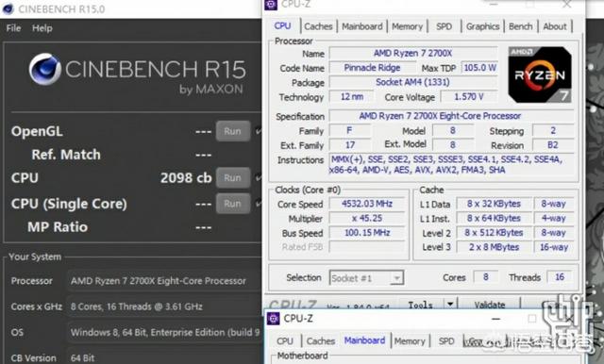Click the AMD Ryzen 7 logo image

(x=540, y=74)
